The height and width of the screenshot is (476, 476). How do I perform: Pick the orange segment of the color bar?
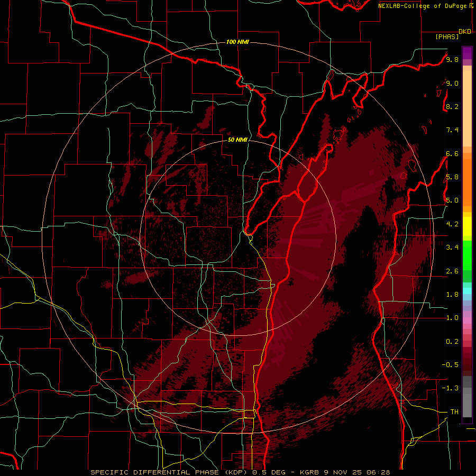click(467, 182)
